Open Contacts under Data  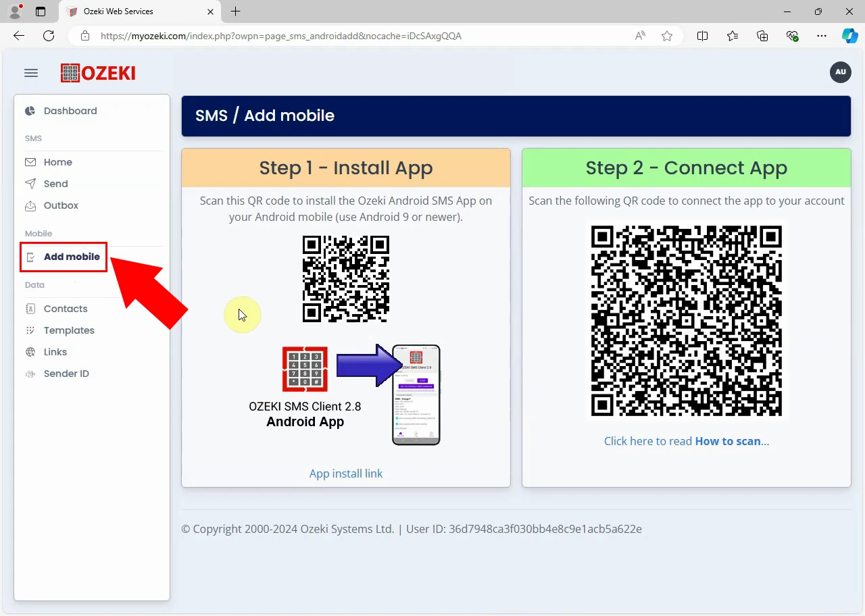coord(66,309)
